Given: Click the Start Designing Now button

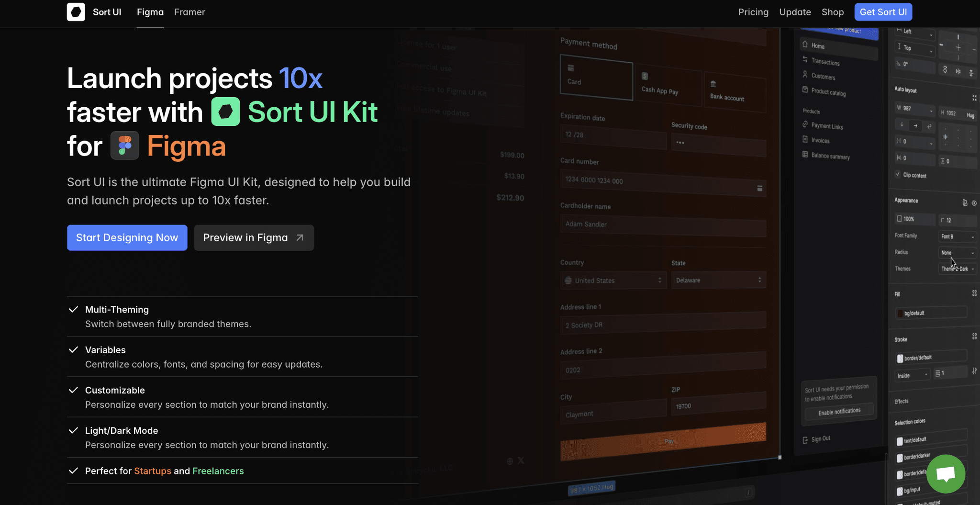Looking at the screenshot, I should [x=127, y=237].
